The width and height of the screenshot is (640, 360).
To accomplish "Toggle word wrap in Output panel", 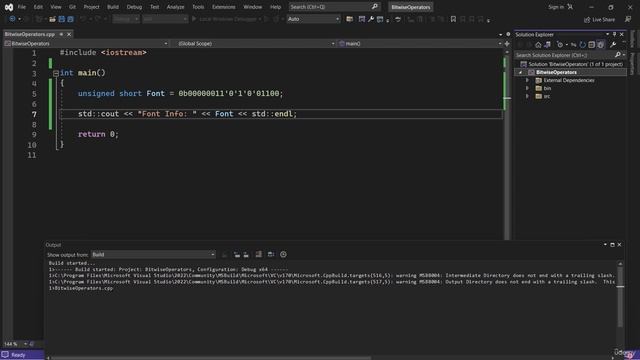I will [271, 254].
